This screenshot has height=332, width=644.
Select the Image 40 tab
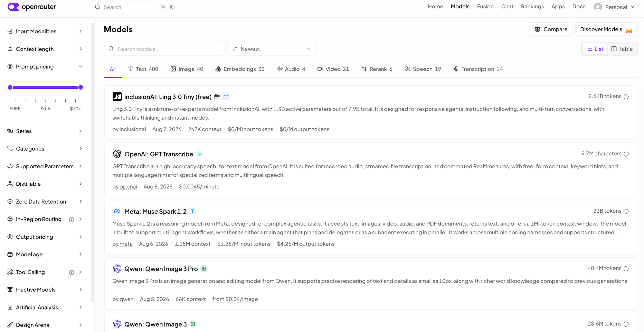pos(187,69)
